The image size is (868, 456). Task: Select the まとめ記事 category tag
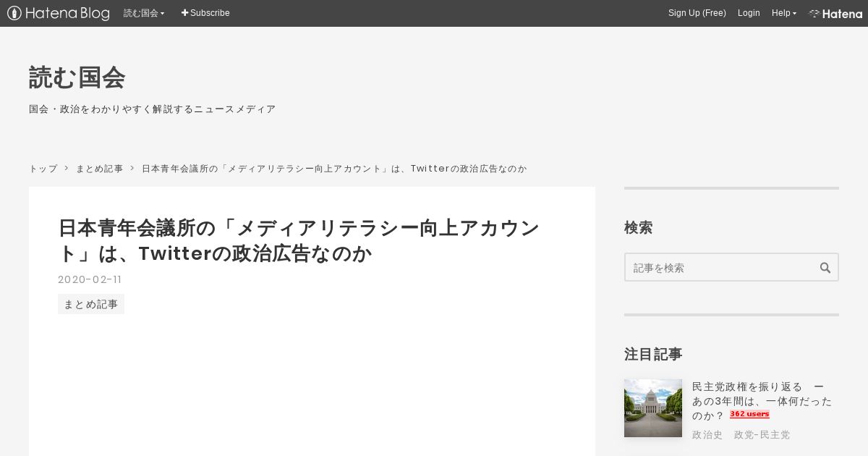tap(91, 304)
